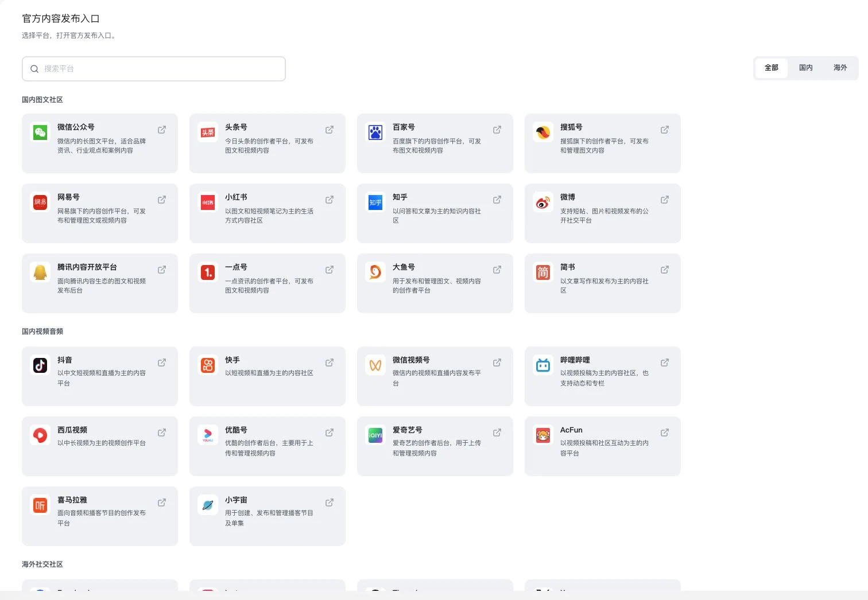The image size is (868, 600).
Task: Switch to the 全部 filter tab
Action: tap(772, 68)
